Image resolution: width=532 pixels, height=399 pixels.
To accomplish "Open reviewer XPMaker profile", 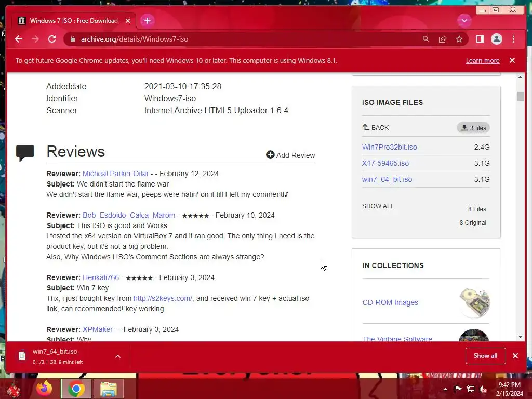I will [x=98, y=329].
